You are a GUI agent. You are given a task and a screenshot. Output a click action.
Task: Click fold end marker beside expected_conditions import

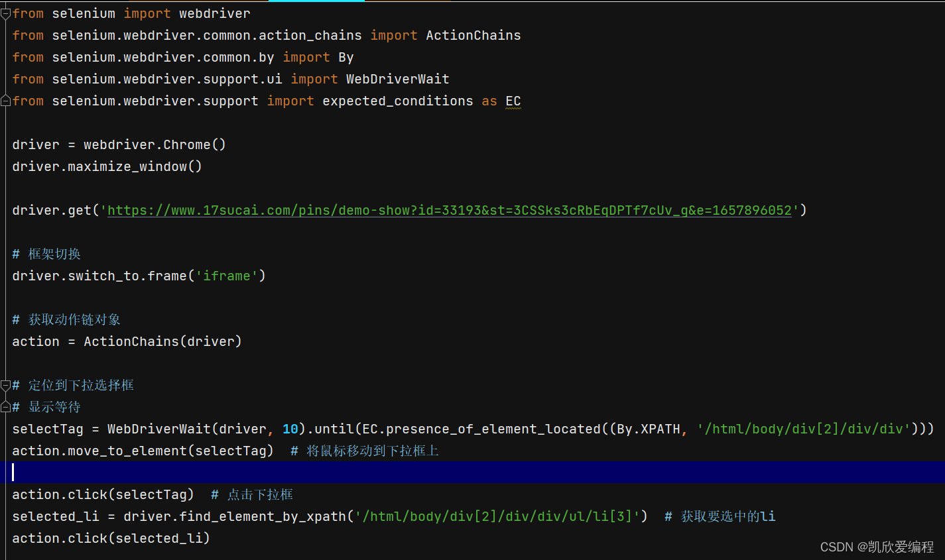point(6,101)
